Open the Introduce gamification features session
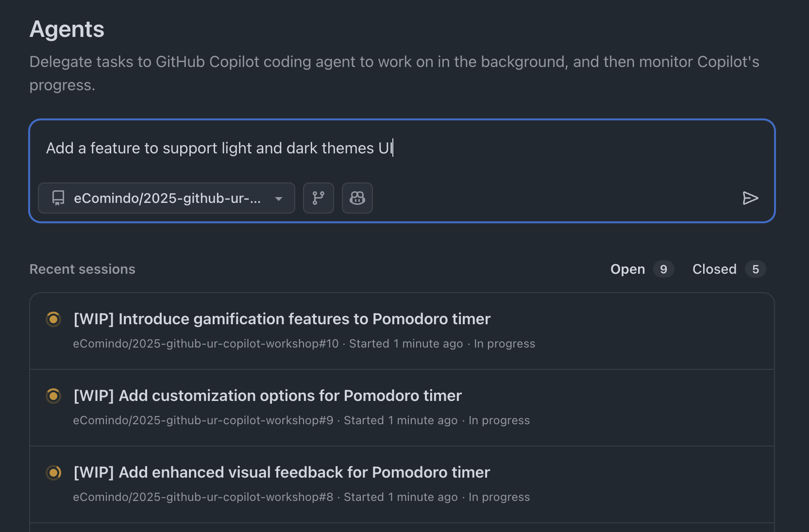 pyautogui.click(x=282, y=319)
